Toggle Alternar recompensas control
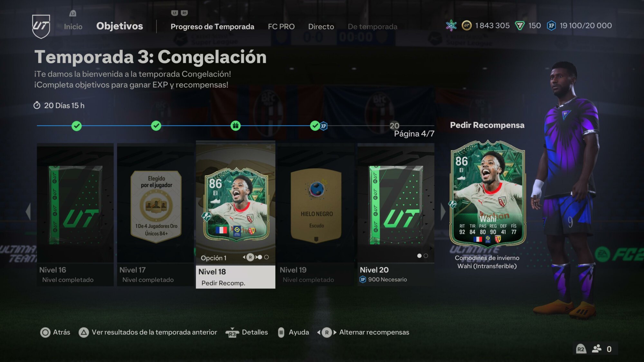The image size is (644, 362). tap(327, 332)
